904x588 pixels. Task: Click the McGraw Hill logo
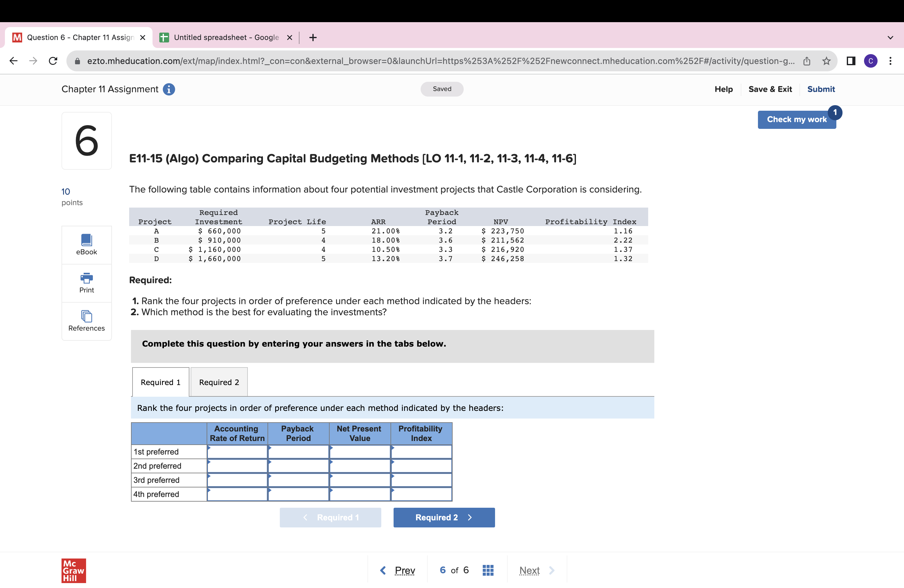pos(74,570)
